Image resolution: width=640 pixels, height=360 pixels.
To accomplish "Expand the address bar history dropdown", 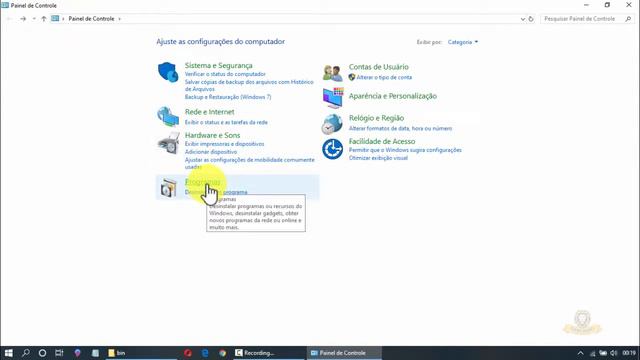I will (x=522, y=19).
